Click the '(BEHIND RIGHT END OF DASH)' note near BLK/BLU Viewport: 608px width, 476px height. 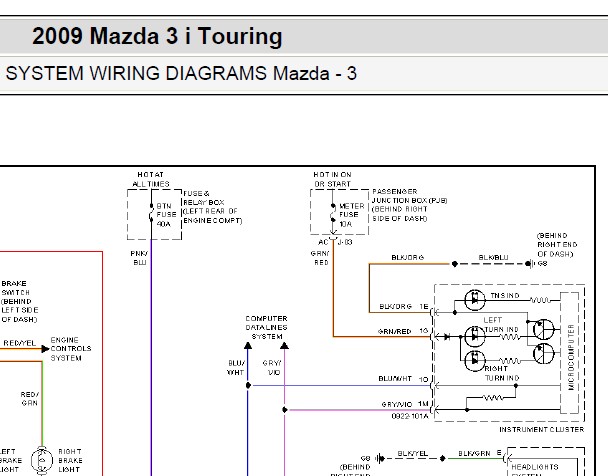[x=557, y=245]
